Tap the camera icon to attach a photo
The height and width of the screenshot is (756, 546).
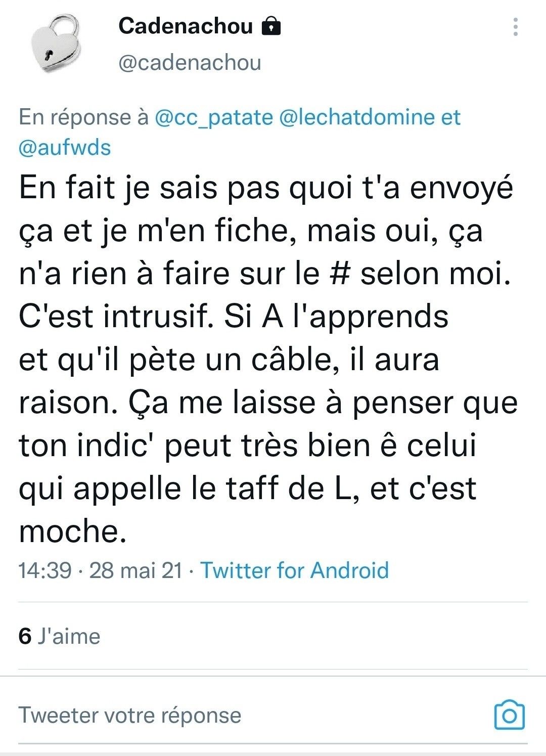click(509, 715)
